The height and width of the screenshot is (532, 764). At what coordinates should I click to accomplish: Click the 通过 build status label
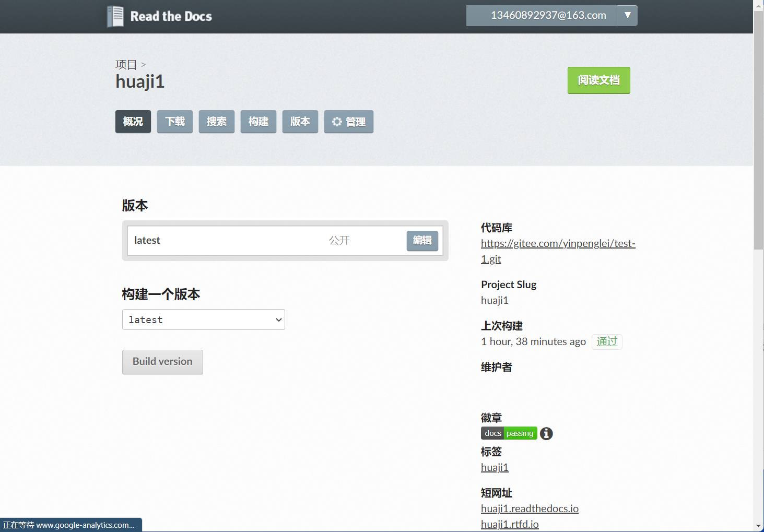[607, 341]
